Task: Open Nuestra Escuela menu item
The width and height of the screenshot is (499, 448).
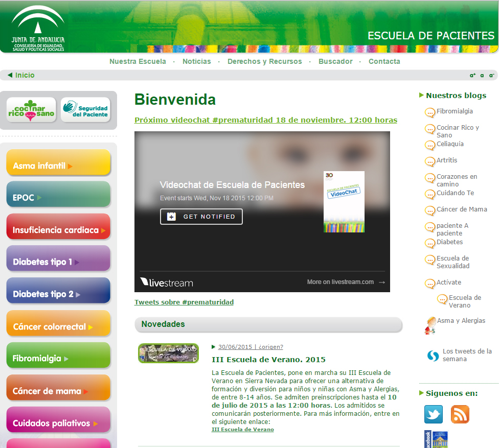Action: [x=138, y=61]
